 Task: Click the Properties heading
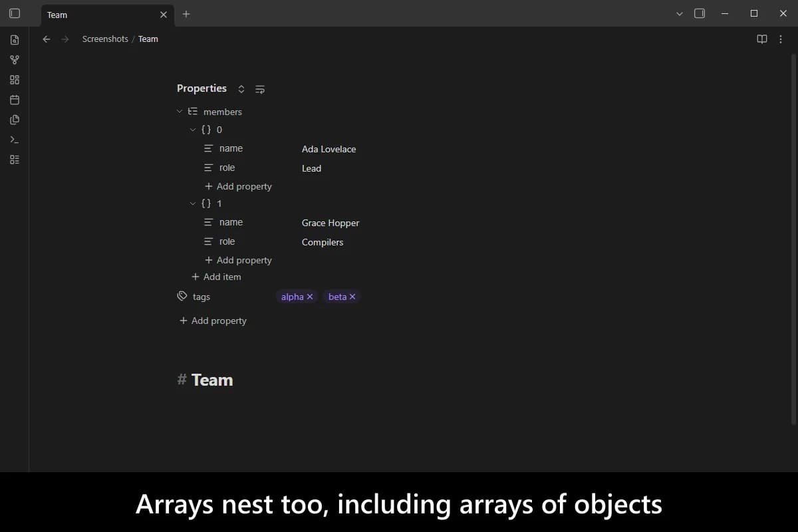pyautogui.click(x=201, y=88)
